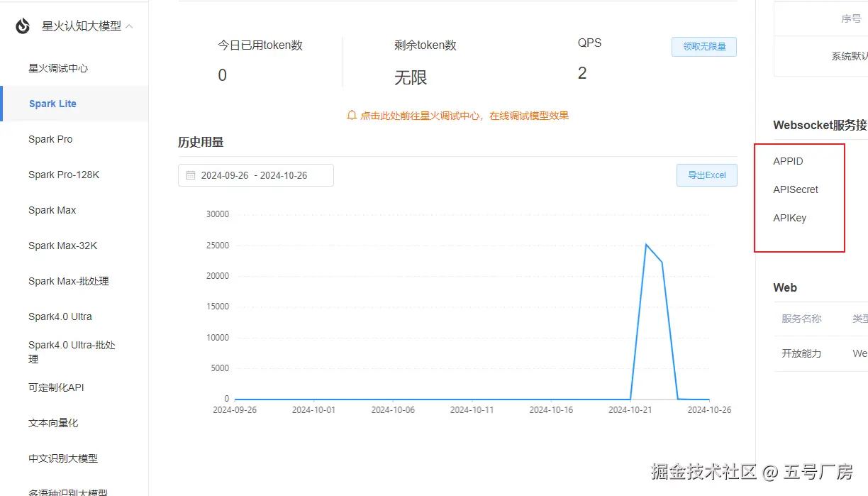Click the 无限 remaining token value
The height and width of the screenshot is (496, 868).
(x=411, y=77)
